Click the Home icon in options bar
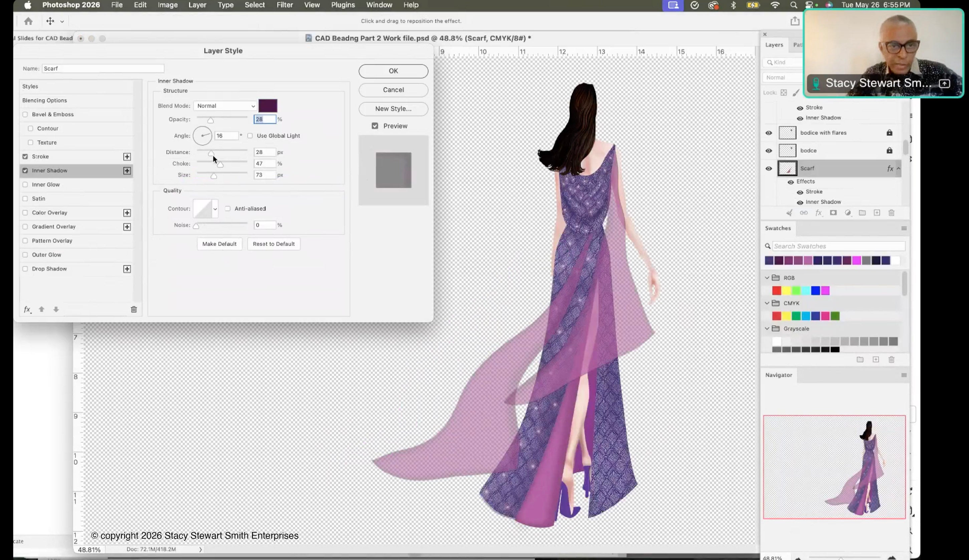969x560 pixels. coord(28,21)
